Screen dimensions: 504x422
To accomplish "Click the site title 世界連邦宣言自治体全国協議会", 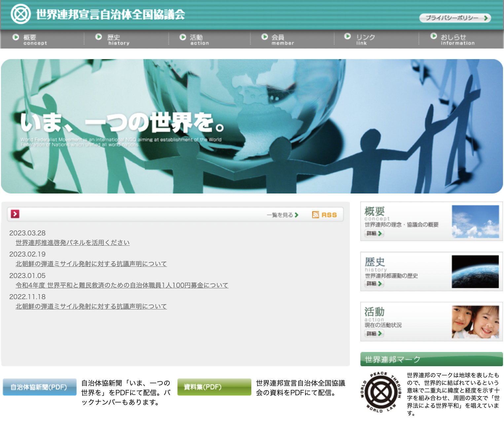I will click(x=111, y=15).
